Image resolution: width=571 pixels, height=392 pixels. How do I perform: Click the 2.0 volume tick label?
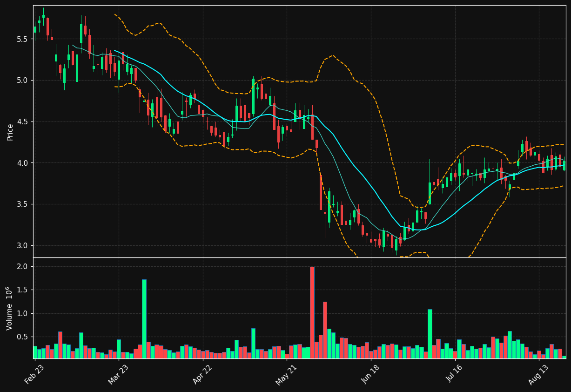tap(23, 266)
